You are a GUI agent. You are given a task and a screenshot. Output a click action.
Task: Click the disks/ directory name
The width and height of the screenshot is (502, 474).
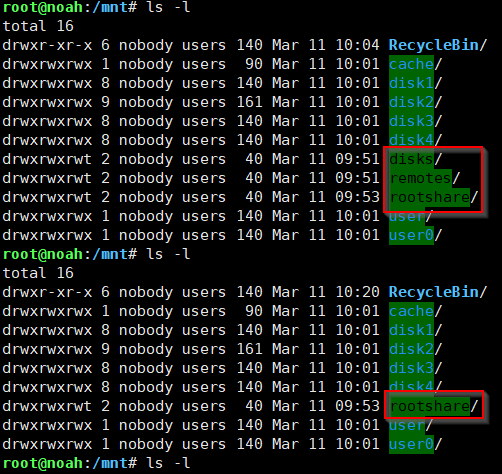point(415,159)
